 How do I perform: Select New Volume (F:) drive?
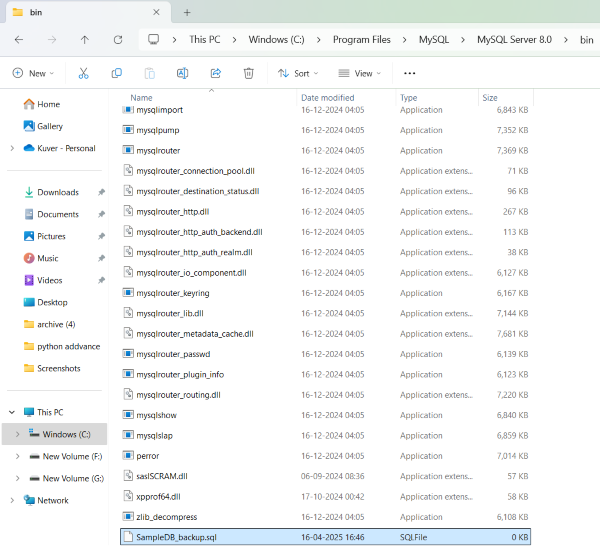tap(72, 456)
